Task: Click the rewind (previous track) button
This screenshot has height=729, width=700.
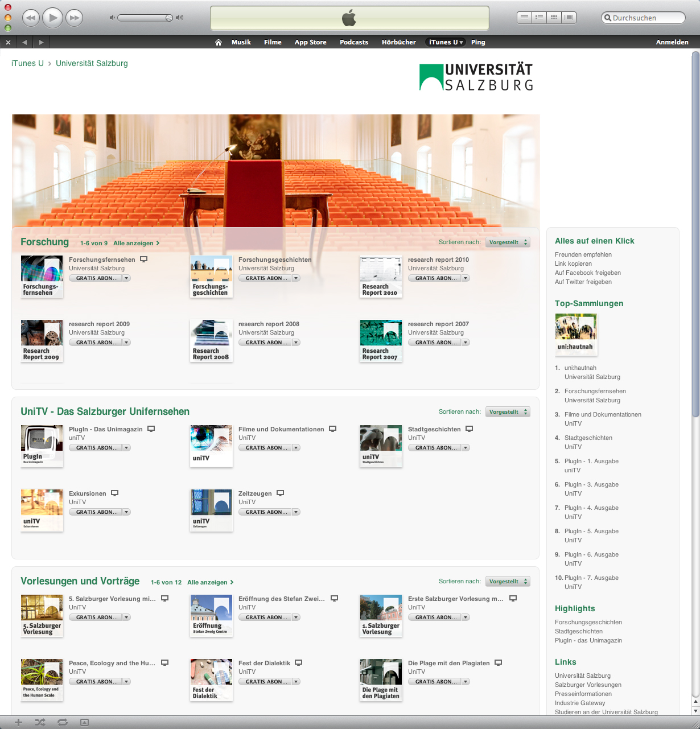Action: (31, 18)
